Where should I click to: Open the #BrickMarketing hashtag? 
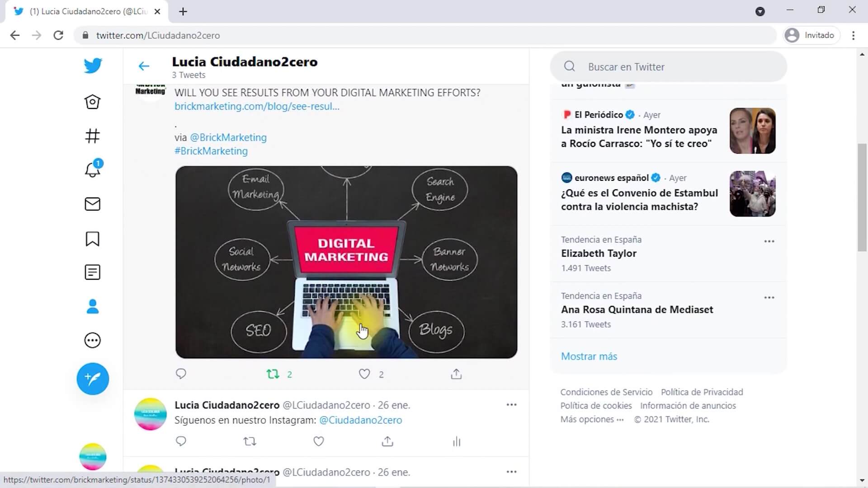point(211,151)
